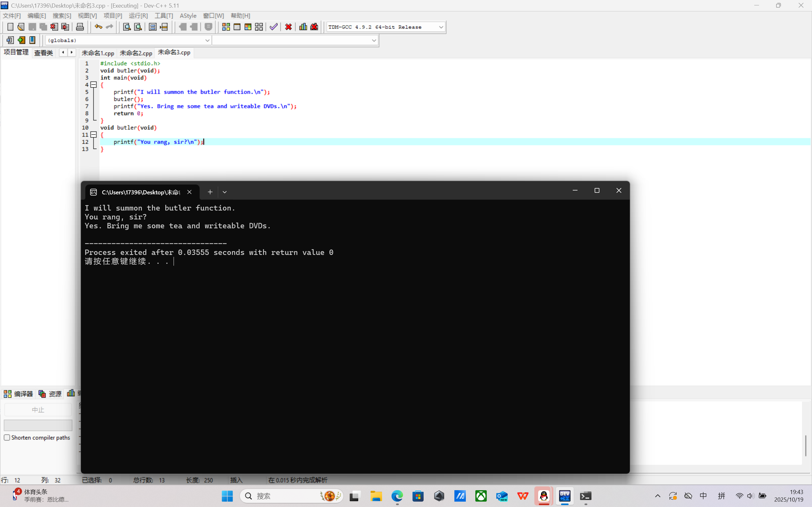Click the red X stop execution icon
Viewport: 812px width, 507px height.
[x=288, y=27]
